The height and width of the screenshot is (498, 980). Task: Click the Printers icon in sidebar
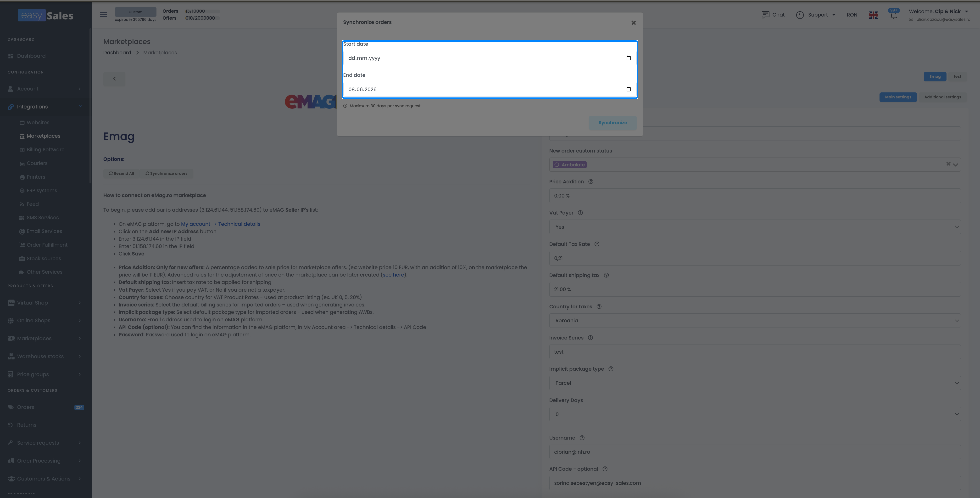(x=22, y=177)
